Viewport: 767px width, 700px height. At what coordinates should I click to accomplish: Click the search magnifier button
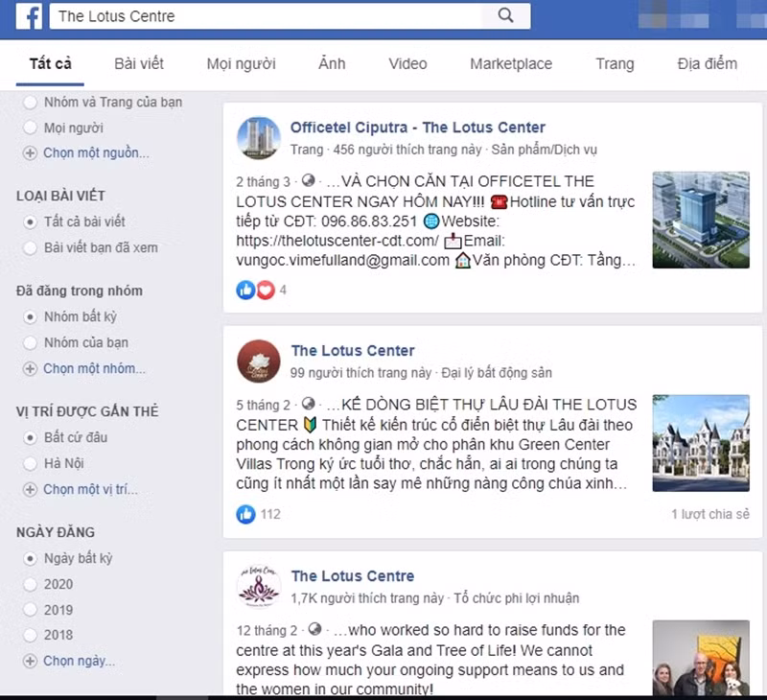coord(506,15)
